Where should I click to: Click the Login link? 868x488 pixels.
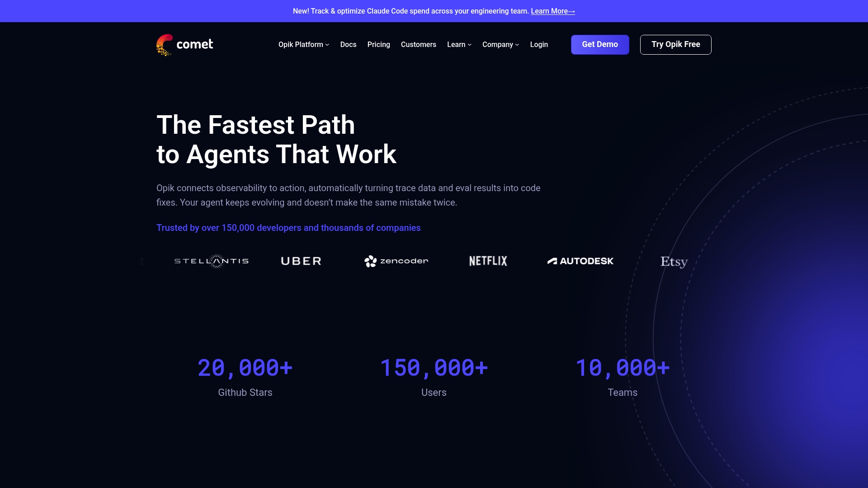[x=539, y=45]
